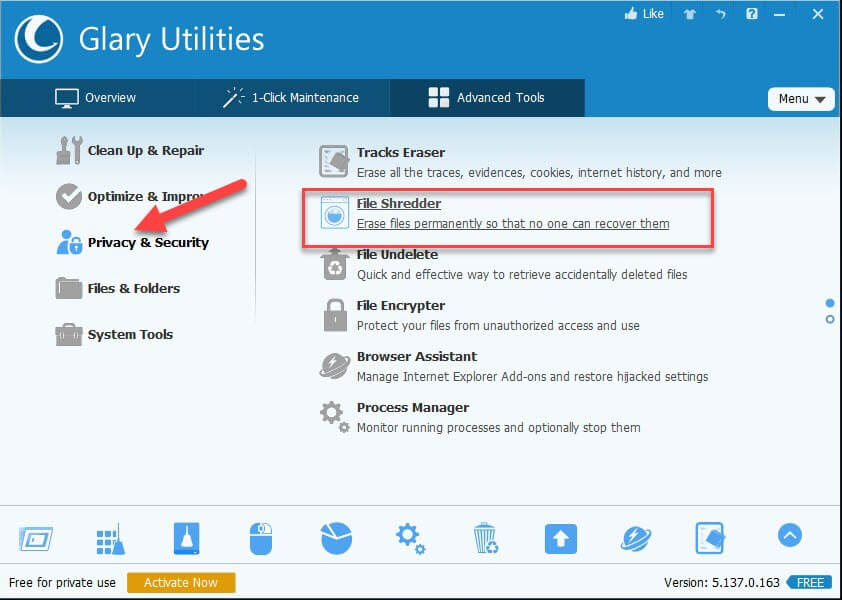Open the blue broom disk icon in bottom toolbar
Screen dimensions: 842x600
(186, 538)
